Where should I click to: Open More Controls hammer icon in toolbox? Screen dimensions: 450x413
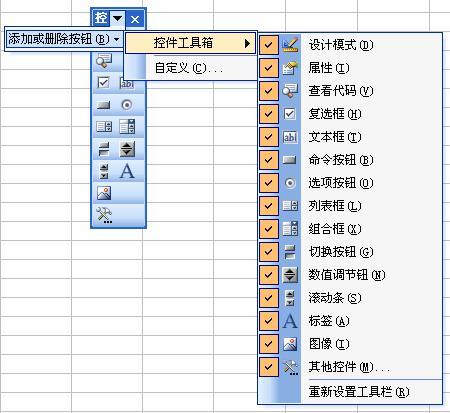point(104,215)
